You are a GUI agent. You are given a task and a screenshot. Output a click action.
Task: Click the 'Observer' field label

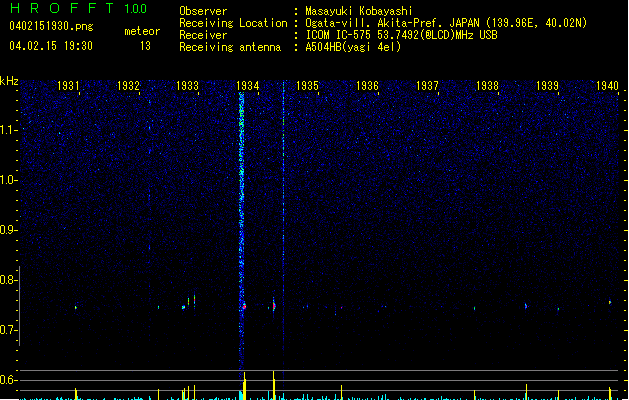coord(203,11)
